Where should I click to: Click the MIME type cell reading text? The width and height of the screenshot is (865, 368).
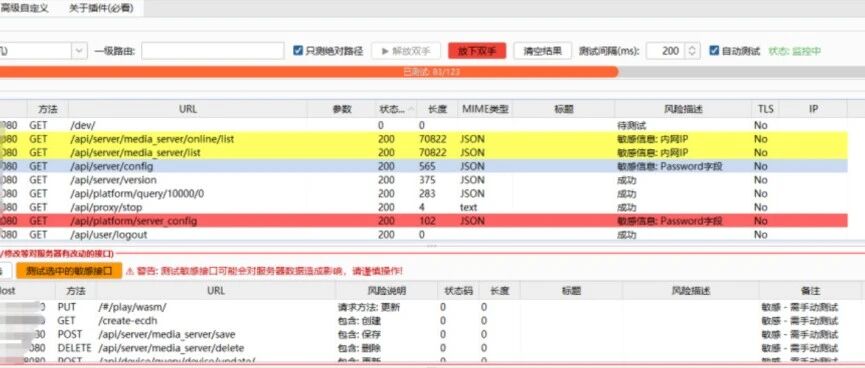469,207
